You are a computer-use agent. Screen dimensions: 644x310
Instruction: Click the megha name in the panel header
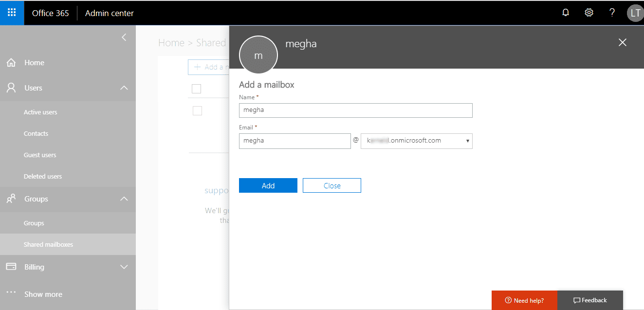(301, 44)
